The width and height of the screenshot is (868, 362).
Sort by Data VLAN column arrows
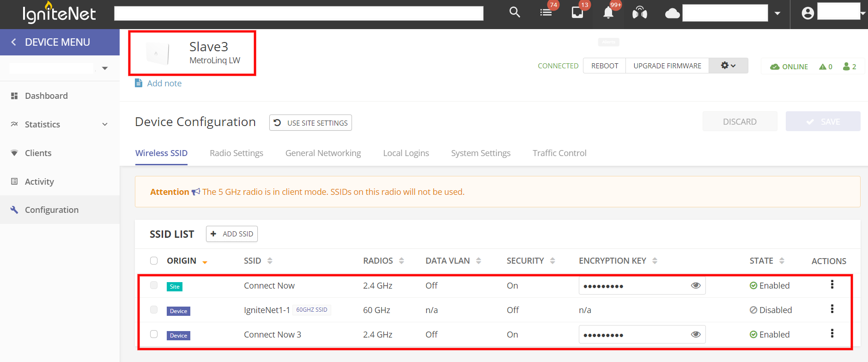pyautogui.click(x=479, y=260)
